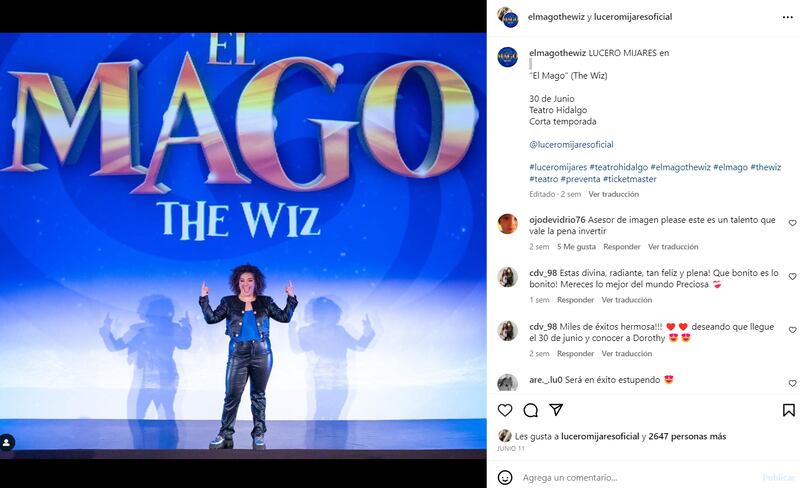The width and height of the screenshot is (800, 488).
Task: Reply to ojodevidrio76 via Responder
Action: click(621, 247)
